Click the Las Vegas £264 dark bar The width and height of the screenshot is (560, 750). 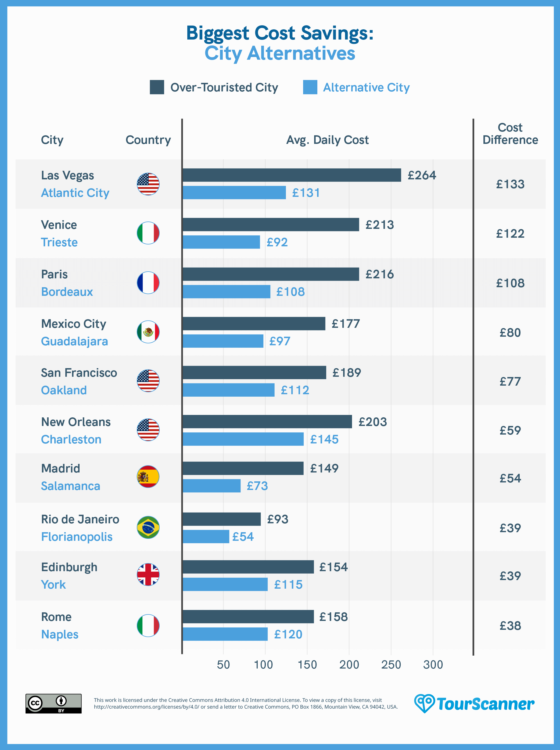pos(292,175)
